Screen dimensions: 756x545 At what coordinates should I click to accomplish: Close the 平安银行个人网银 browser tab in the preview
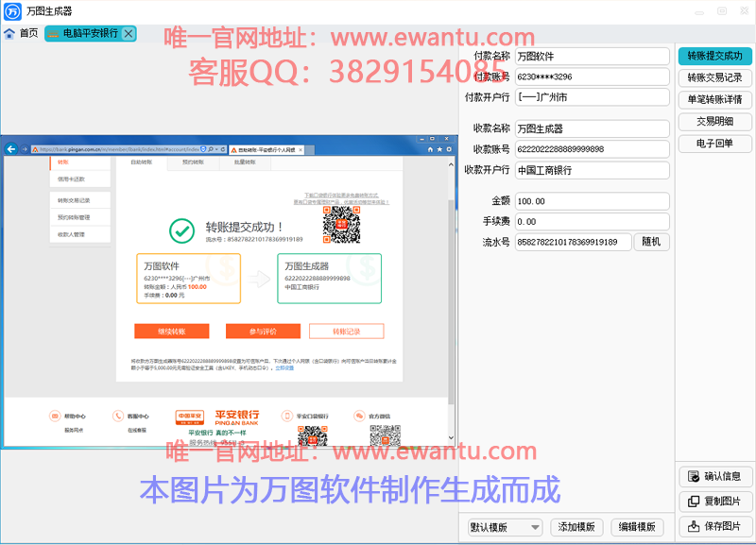click(x=301, y=150)
